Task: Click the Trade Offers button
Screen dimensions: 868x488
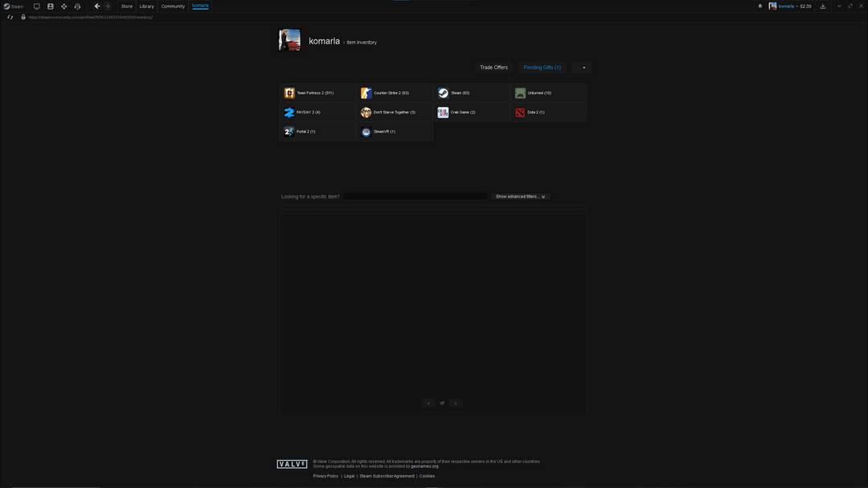Action: pos(493,68)
